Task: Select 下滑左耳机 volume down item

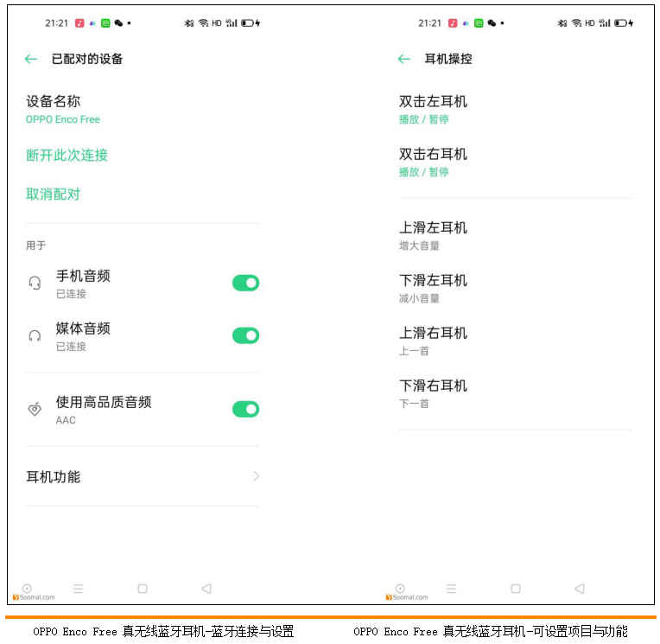Action: (x=516, y=289)
